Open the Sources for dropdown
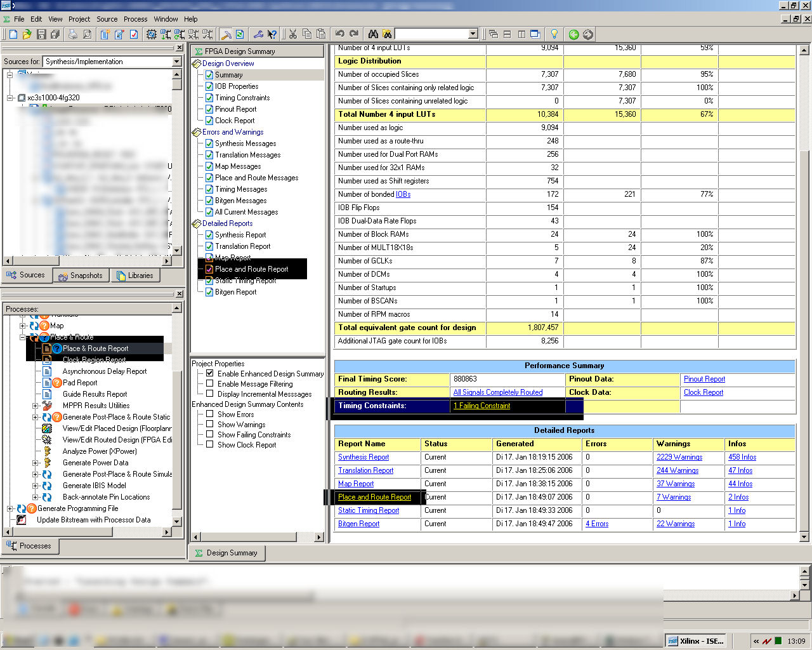 177,62
